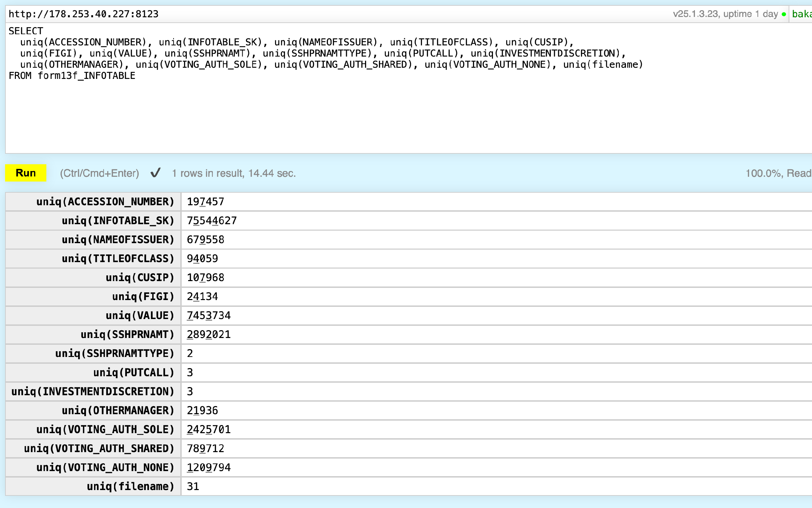Click the uniq(VOTING_AUTH_SOLE) row header
The image size is (812, 508).
105,429
